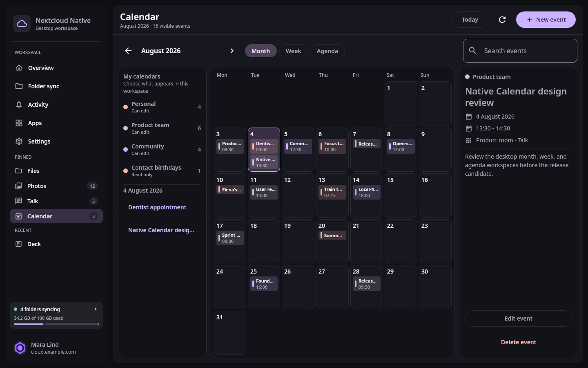Image resolution: width=588 pixels, height=368 pixels.
Task: Expand the folders syncing status chevron
Action: [96, 309]
